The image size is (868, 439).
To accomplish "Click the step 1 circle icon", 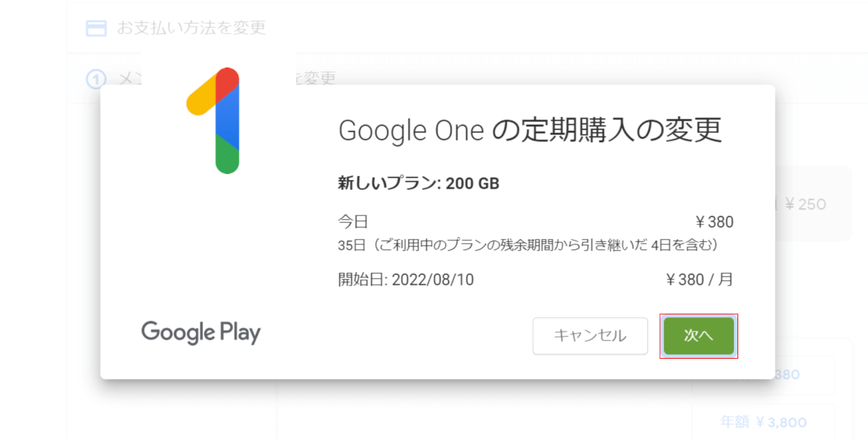I will [x=96, y=79].
